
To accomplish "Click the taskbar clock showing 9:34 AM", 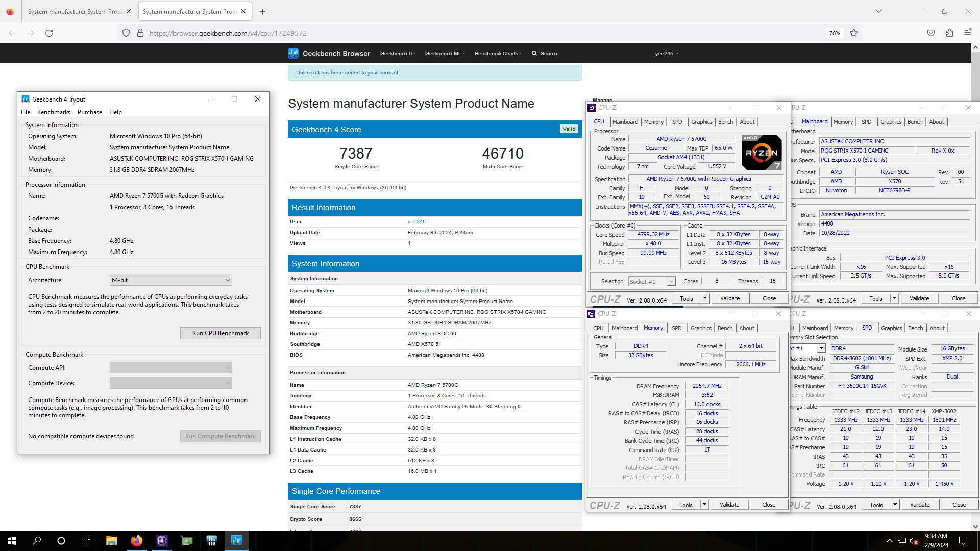I will (936, 541).
